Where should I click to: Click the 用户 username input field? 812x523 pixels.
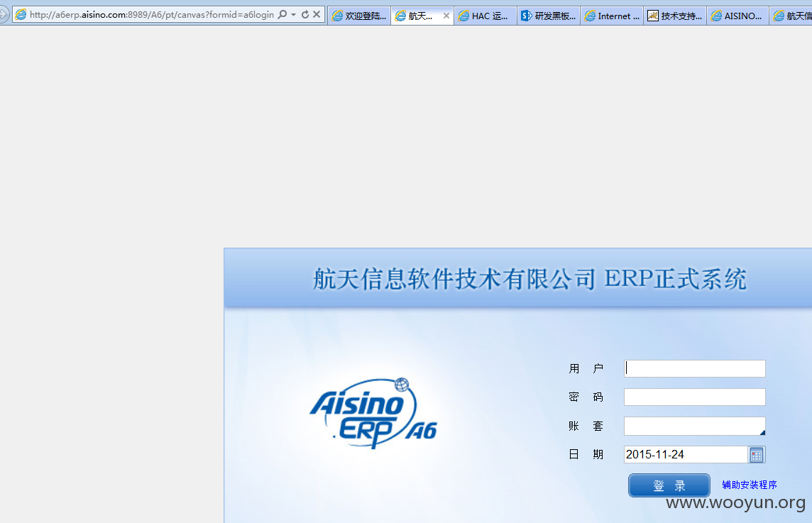(x=694, y=368)
